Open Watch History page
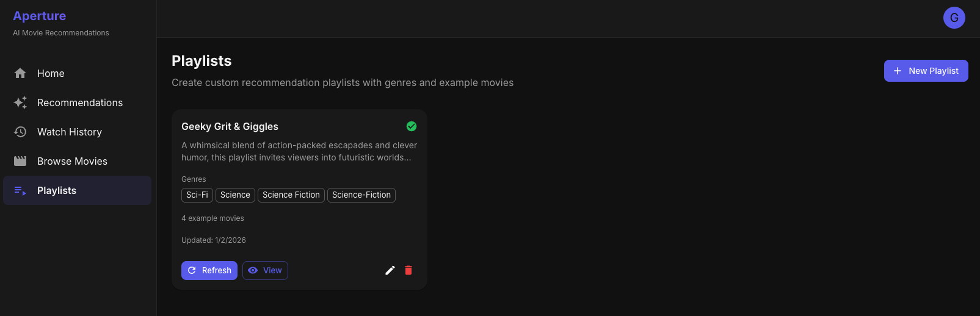Viewport: 980px width, 316px height. (70, 132)
